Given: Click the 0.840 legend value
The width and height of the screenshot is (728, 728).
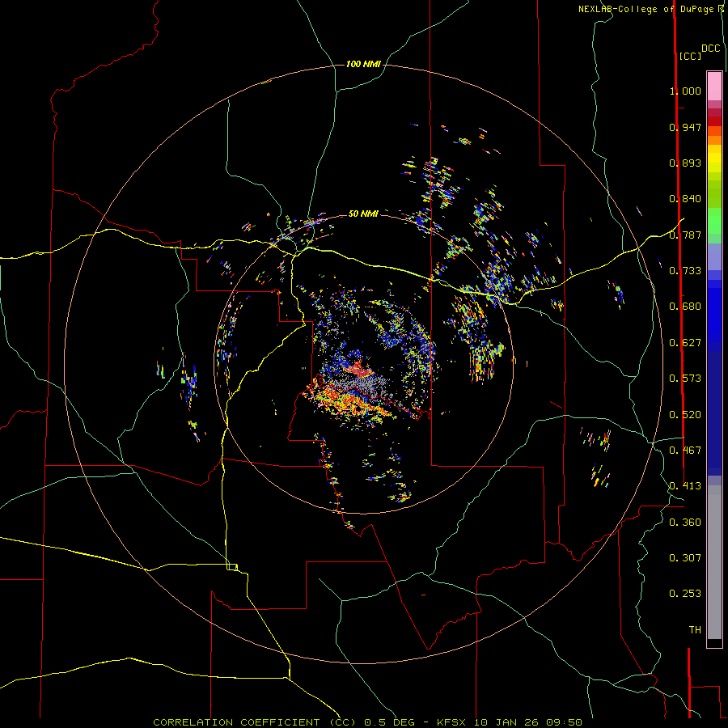Looking at the screenshot, I should [685, 199].
